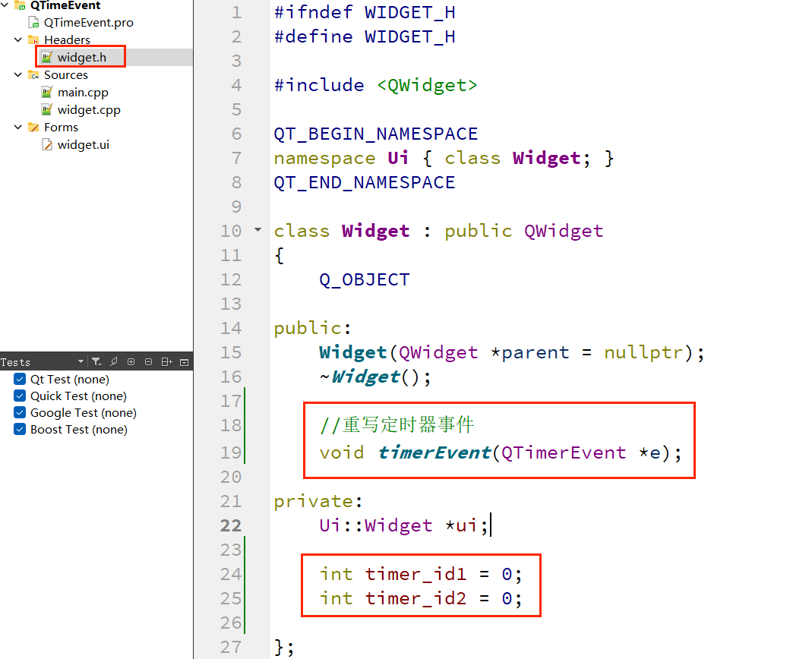The image size is (812, 659).
Task: Click the QT_BEGIN_NAMESPACE macro
Action: [376, 134]
